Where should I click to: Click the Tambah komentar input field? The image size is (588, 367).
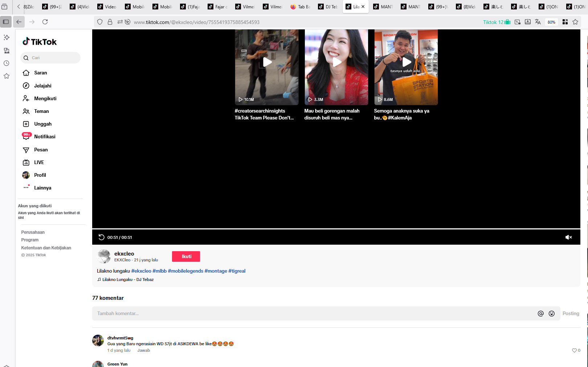click(312, 314)
